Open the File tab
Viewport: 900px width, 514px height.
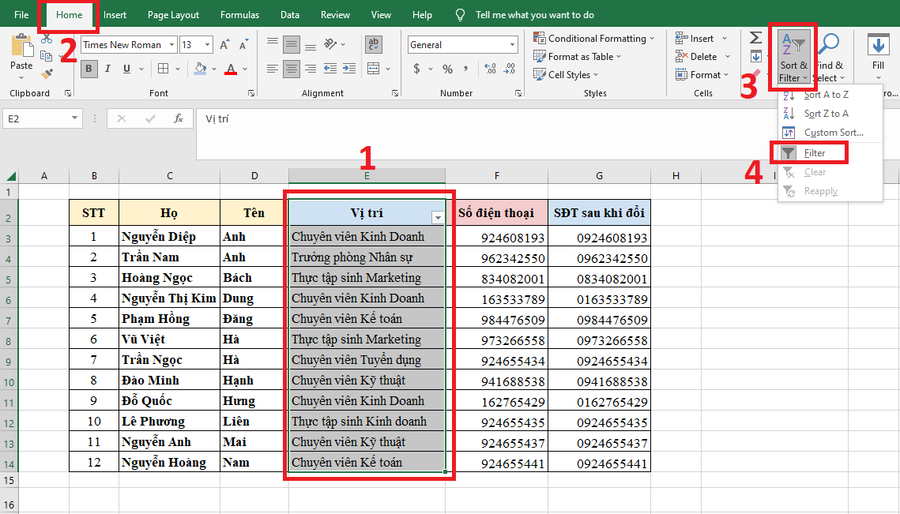click(x=21, y=15)
